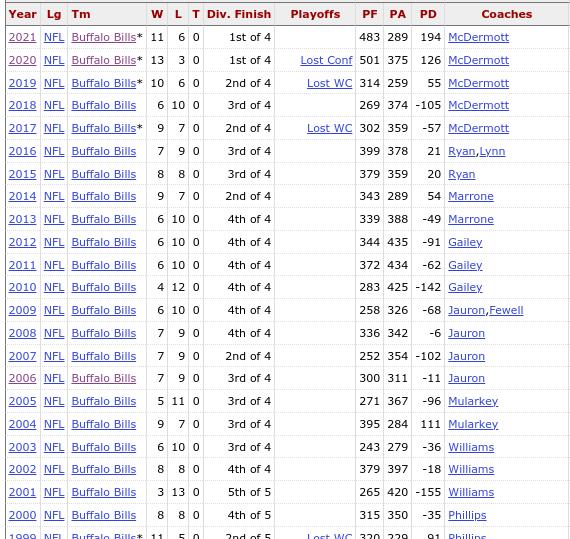The image size is (570, 539).
Task: Click the NFL league link for 2005
Action: click(x=54, y=401)
